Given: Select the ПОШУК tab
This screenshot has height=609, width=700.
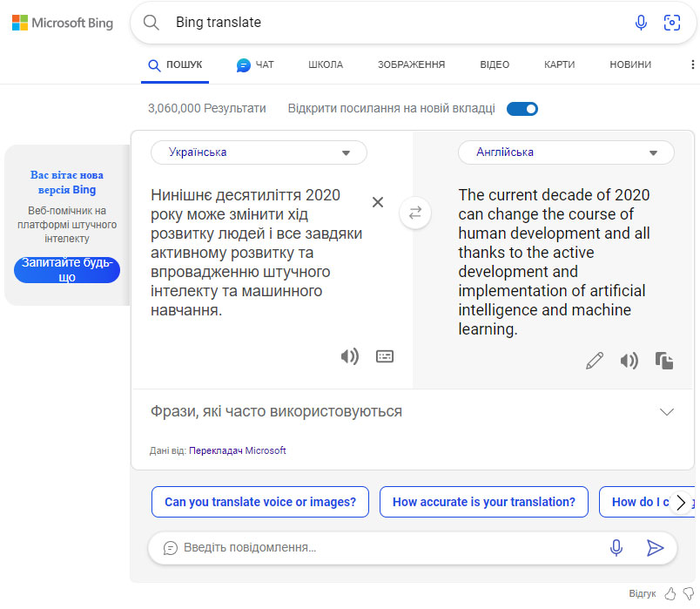Looking at the screenshot, I should pos(175,65).
